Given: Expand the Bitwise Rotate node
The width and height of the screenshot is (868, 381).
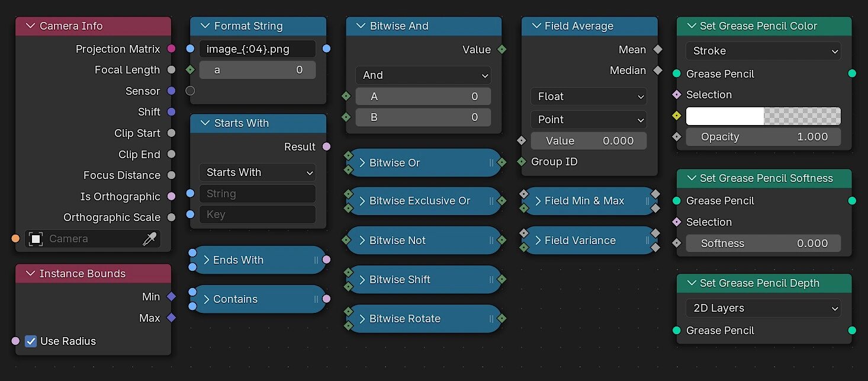Looking at the screenshot, I should coord(362,319).
